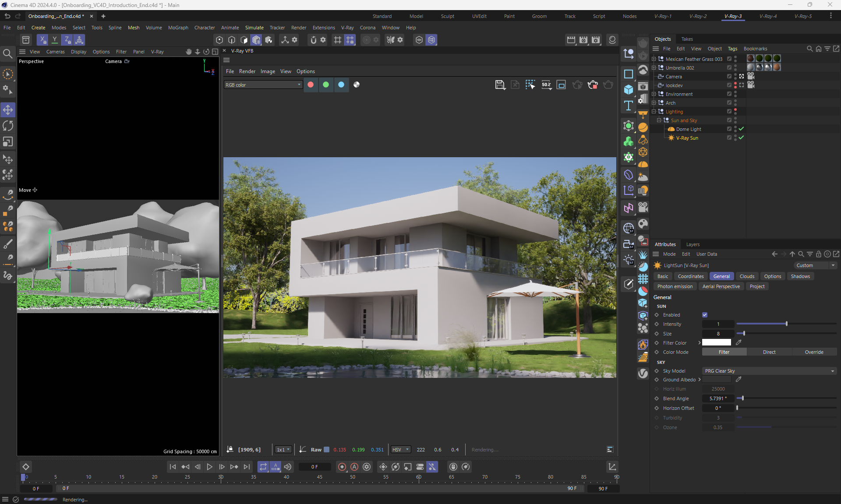Select the Rotate tool in left toolbar
This screenshot has width=841, height=504.
coord(8,126)
